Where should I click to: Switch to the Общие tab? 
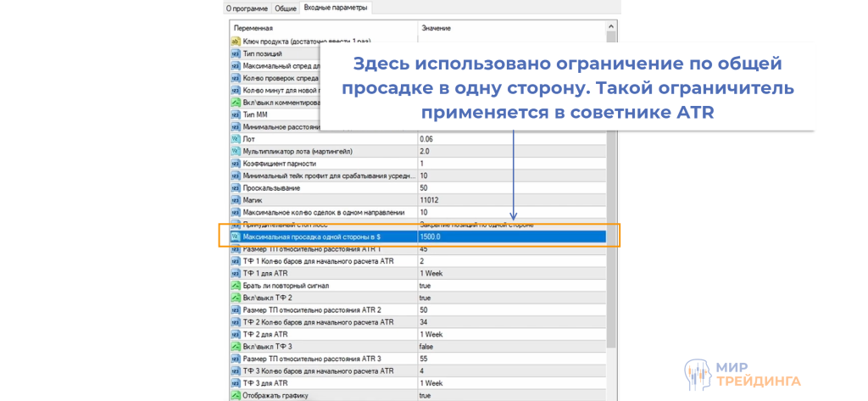tap(286, 8)
